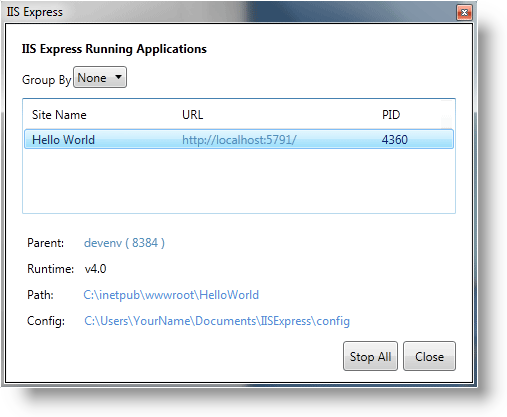Click the devenv ( 8384 ) parent link
The height and width of the screenshot is (417, 507).
click(124, 243)
